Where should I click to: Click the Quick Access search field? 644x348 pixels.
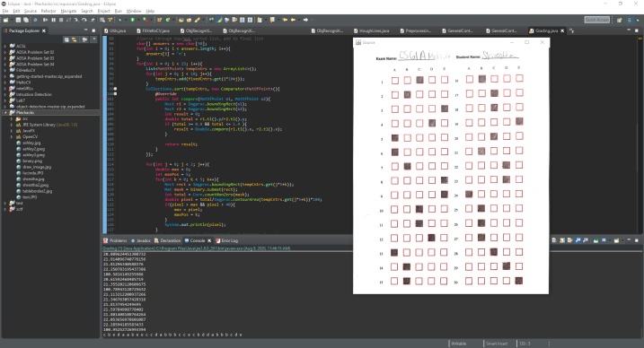(x=596, y=20)
